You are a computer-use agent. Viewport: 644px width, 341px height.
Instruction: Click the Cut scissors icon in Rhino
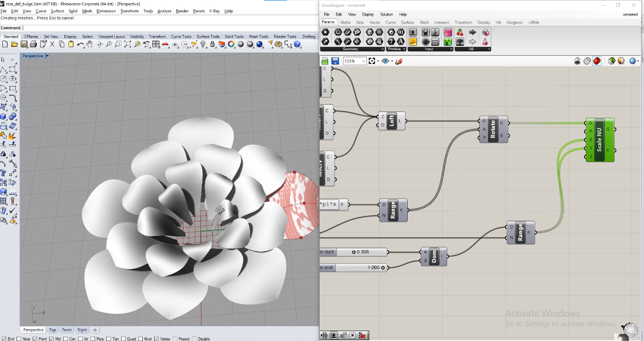(x=52, y=44)
